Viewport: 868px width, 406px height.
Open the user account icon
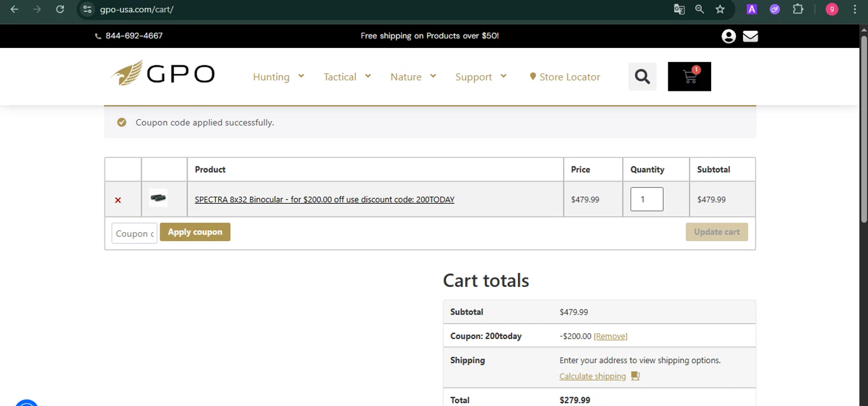(x=729, y=36)
